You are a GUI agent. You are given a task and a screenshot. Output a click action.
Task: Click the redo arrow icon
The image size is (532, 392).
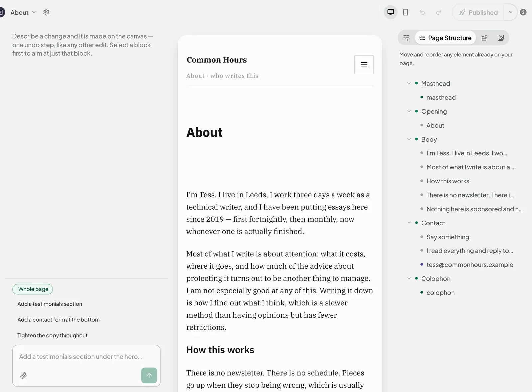tap(439, 12)
